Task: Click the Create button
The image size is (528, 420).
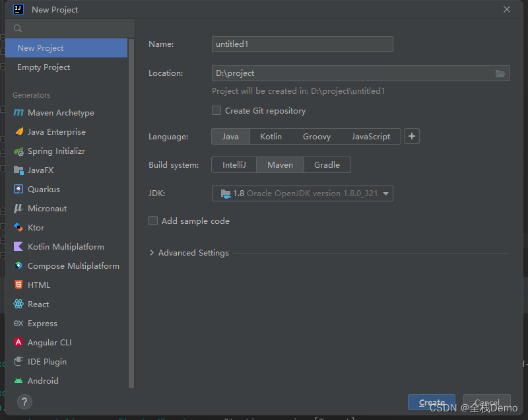Action: [x=431, y=402]
